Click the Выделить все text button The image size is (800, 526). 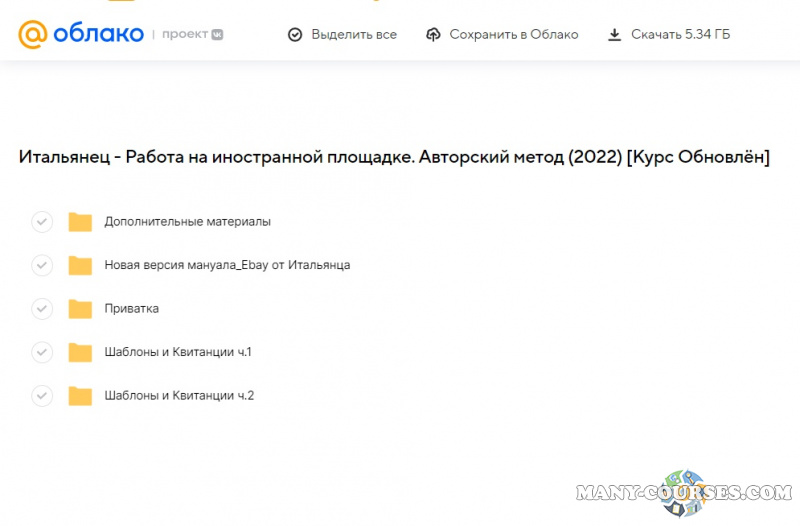(354, 35)
